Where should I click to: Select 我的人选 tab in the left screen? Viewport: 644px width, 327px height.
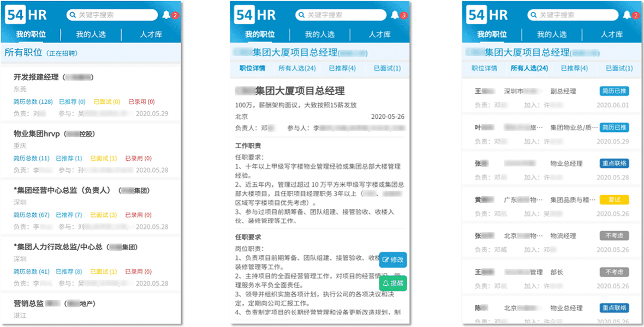(x=91, y=34)
